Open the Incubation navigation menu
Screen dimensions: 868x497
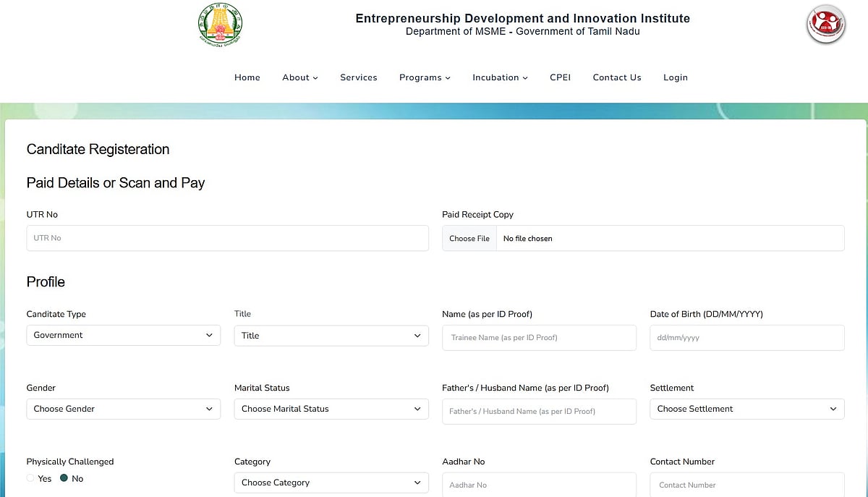500,77
